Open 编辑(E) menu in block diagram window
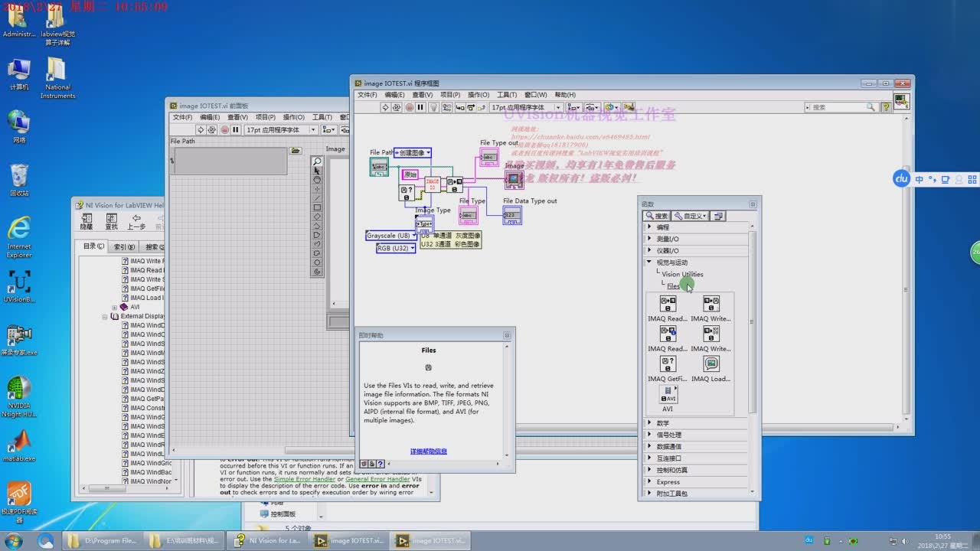Screen dimensions: 980x551 click(394, 95)
